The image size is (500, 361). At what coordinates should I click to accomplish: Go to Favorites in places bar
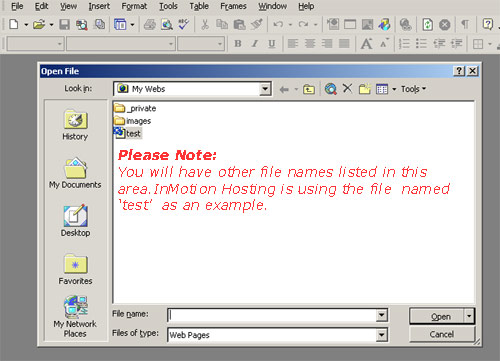click(75, 269)
